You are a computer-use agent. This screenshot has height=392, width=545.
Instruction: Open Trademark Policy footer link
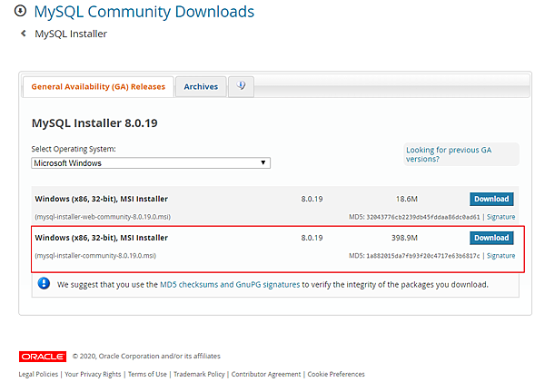click(x=199, y=374)
